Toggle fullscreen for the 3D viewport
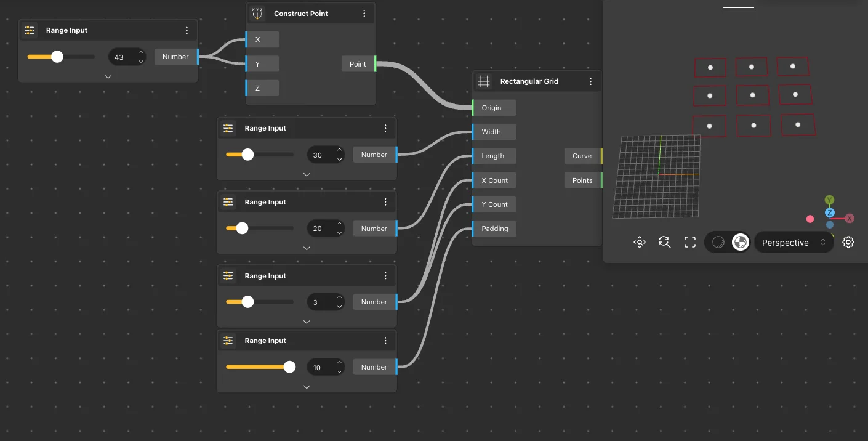Viewport: 868px width, 441px height. click(x=690, y=243)
